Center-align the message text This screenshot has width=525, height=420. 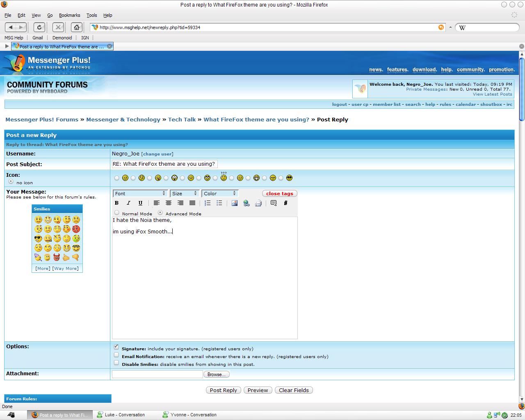pyautogui.click(x=169, y=203)
